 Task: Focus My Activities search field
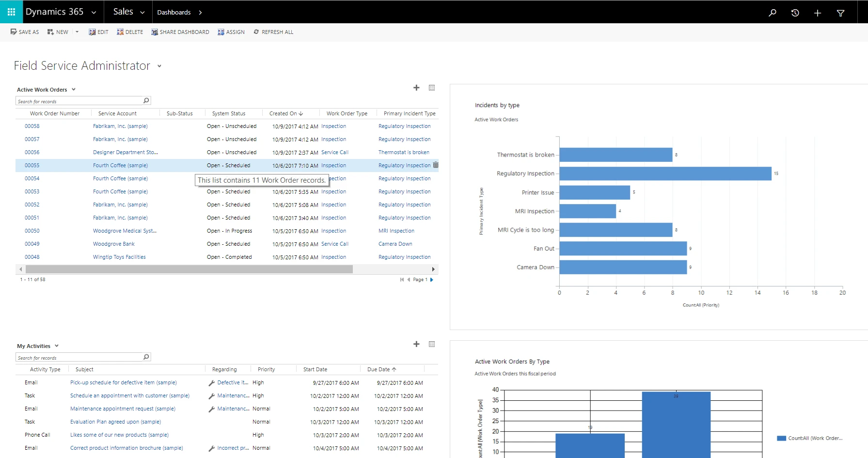(x=79, y=357)
